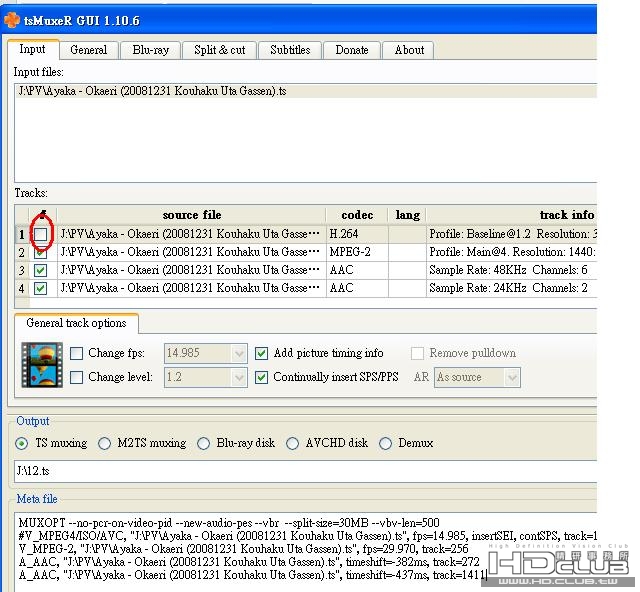Click row number 1 header
This screenshot has height=592, width=640.
point(22,234)
